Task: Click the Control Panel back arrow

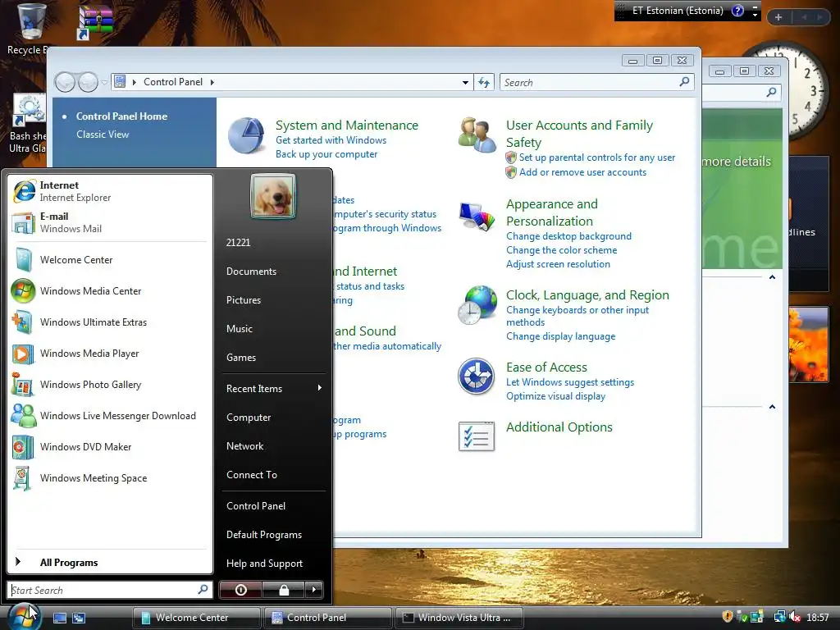Action: coord(65,83)
